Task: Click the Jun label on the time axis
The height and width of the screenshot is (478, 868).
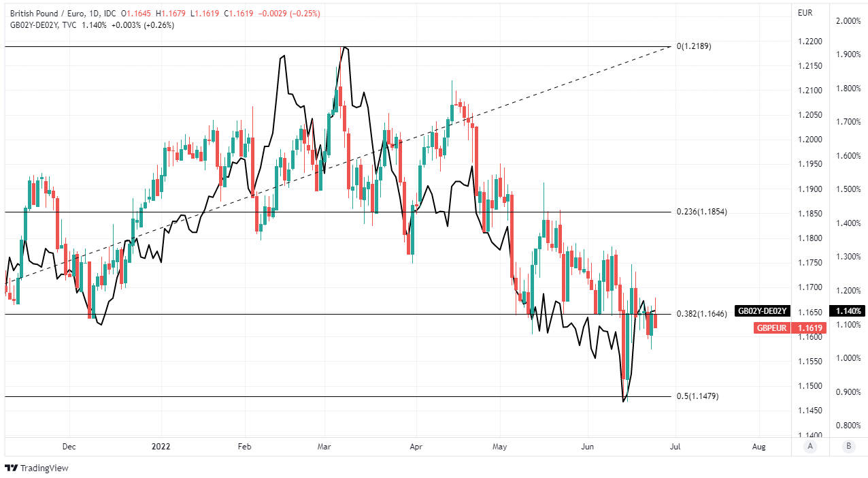Action: 588,447
